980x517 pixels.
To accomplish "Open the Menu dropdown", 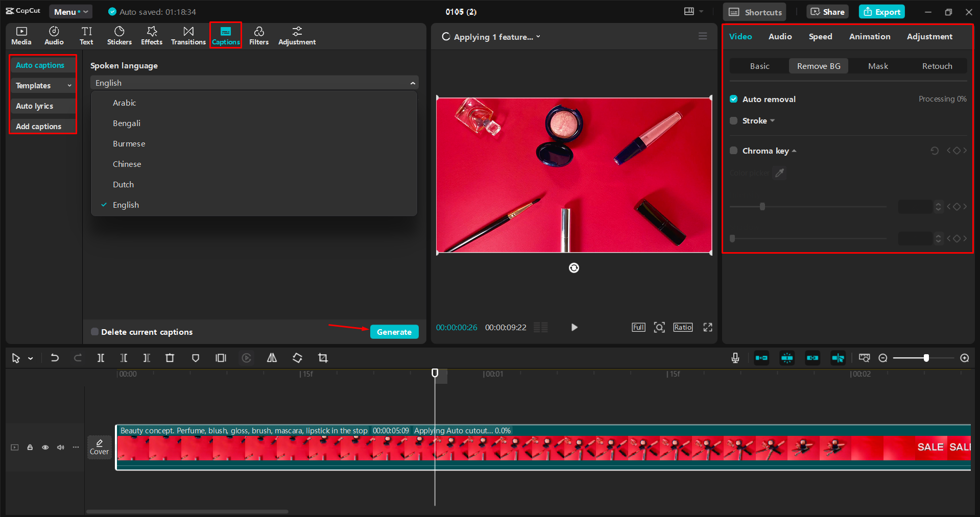I will click(x=70, y=12).
